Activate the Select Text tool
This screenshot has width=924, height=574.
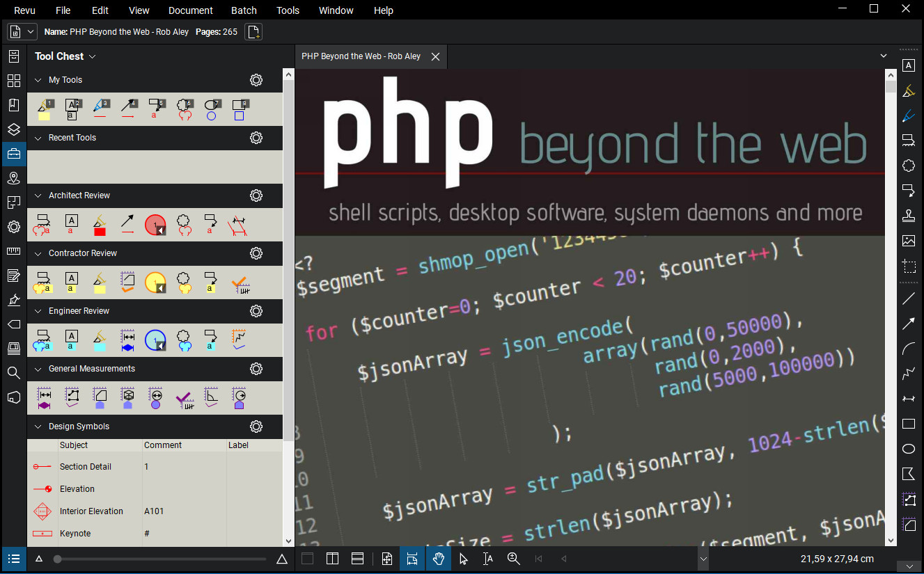488,559
